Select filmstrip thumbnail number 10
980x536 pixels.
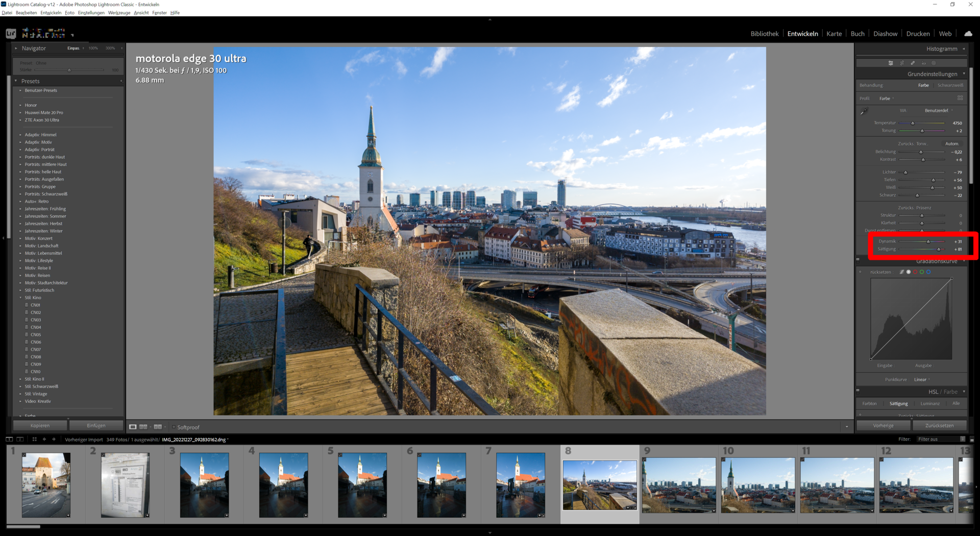tap(758, 485)
